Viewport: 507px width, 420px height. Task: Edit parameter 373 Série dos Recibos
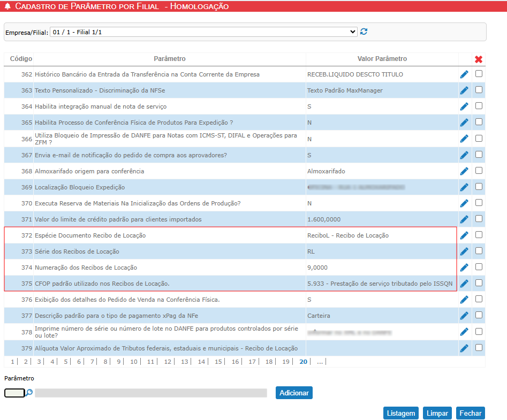464,251
